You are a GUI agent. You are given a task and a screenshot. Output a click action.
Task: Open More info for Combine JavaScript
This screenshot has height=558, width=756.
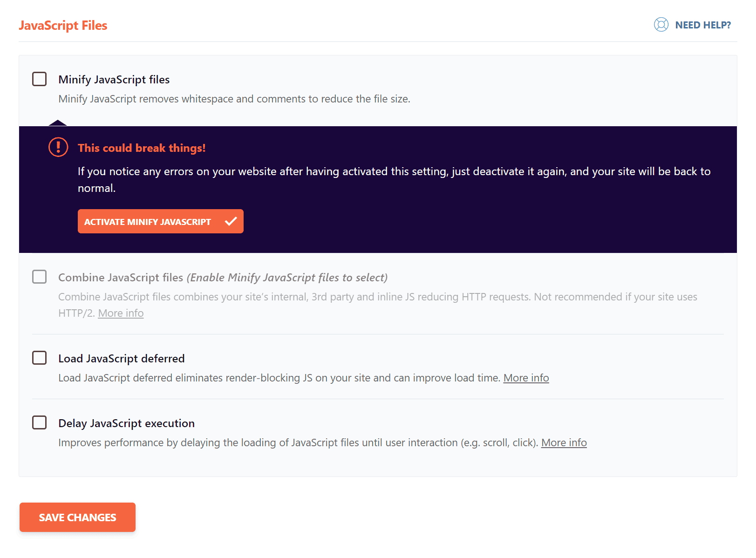[x=121, y=313]
